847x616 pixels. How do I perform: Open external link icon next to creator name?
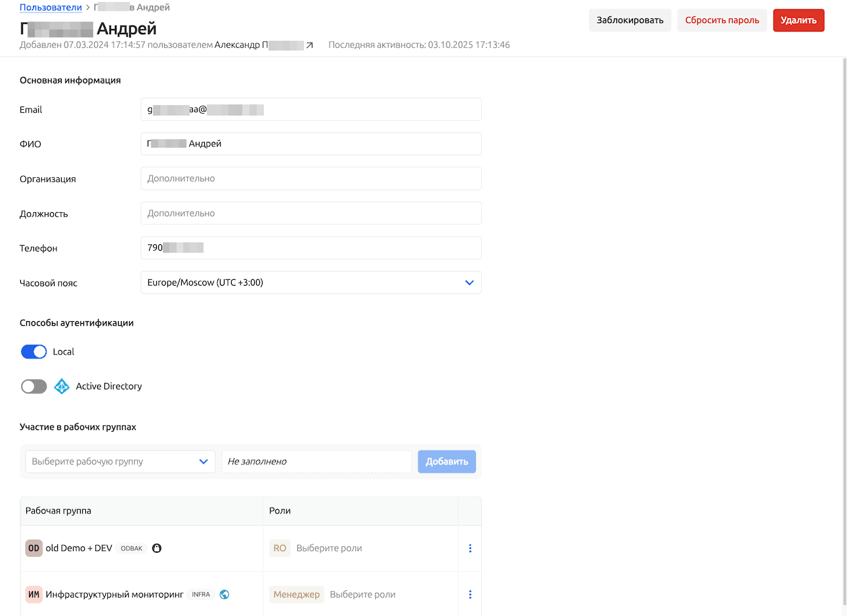(x=310, y=45)
